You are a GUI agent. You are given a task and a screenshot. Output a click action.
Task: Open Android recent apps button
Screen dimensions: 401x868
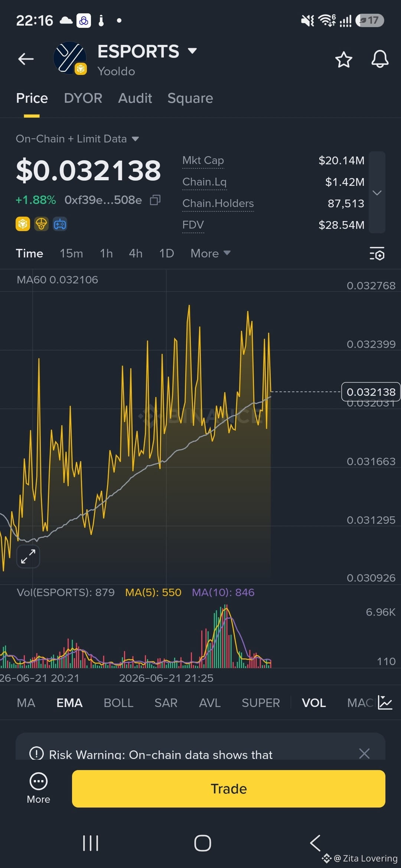[91, 843]
